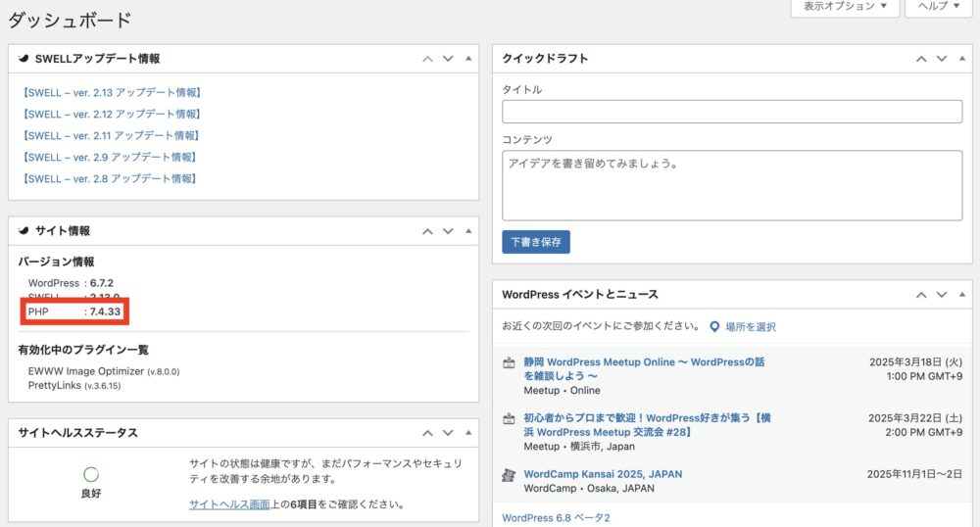The height and width of the screenshot is (527, 980).
Task: Move WordPress イベントとニュース panel up
Action: click(921, 295)
